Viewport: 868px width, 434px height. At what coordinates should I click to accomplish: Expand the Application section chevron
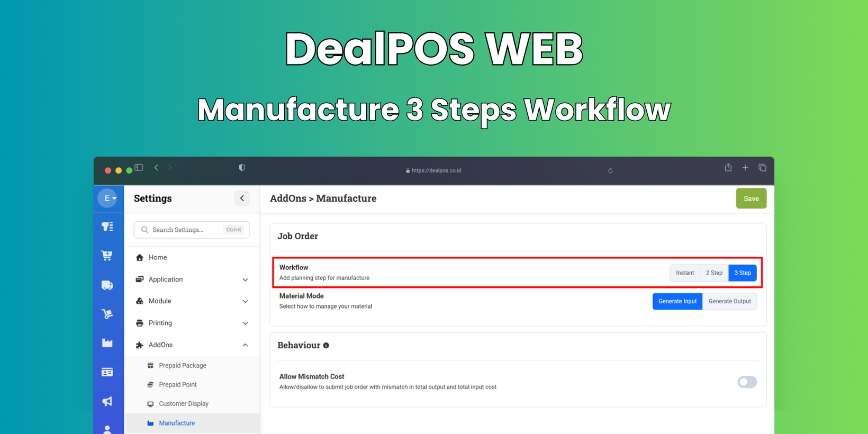pyautogui.click(x=245, y=279)
